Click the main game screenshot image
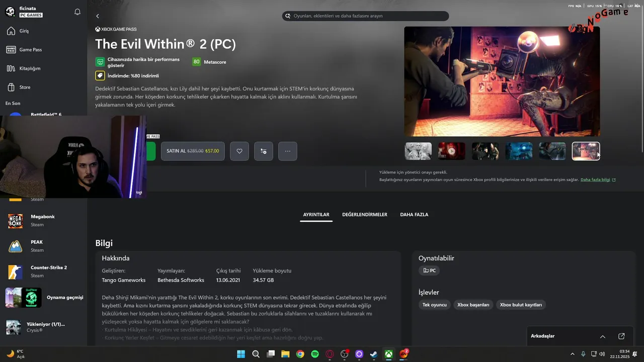This screenshot has height=362, width=644. (x=502, y=81)
